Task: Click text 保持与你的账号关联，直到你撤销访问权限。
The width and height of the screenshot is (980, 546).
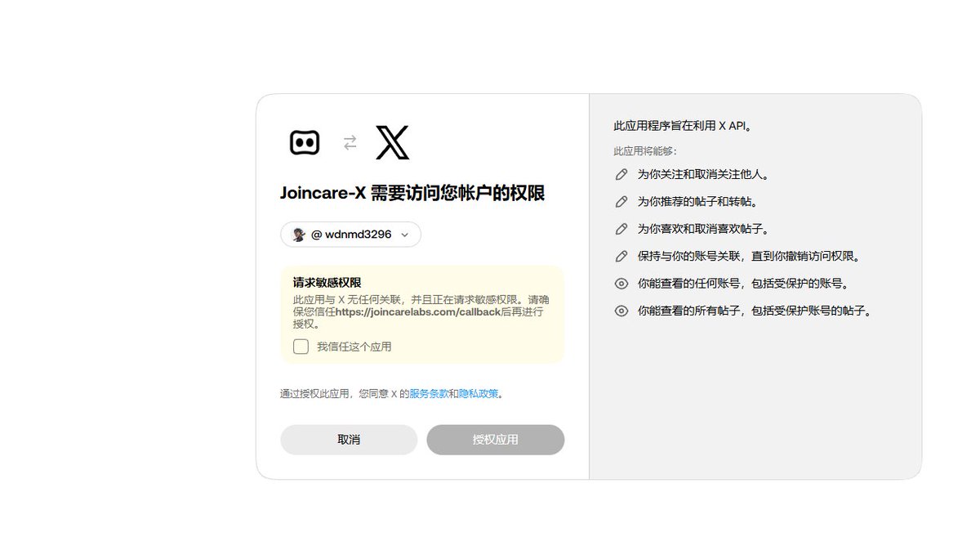Action: coord(749,257)
